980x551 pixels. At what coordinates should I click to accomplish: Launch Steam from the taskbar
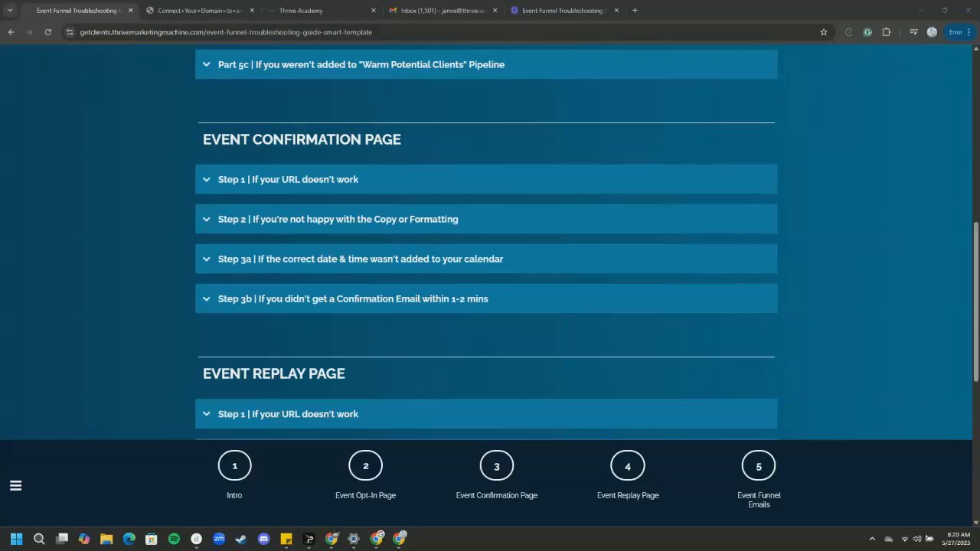(241, 539)
